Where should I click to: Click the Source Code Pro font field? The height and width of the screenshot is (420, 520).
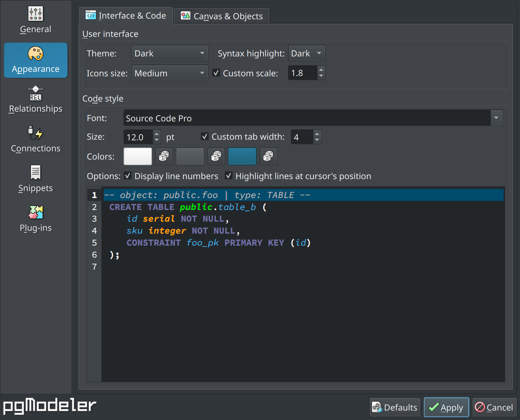coord(307,118)
